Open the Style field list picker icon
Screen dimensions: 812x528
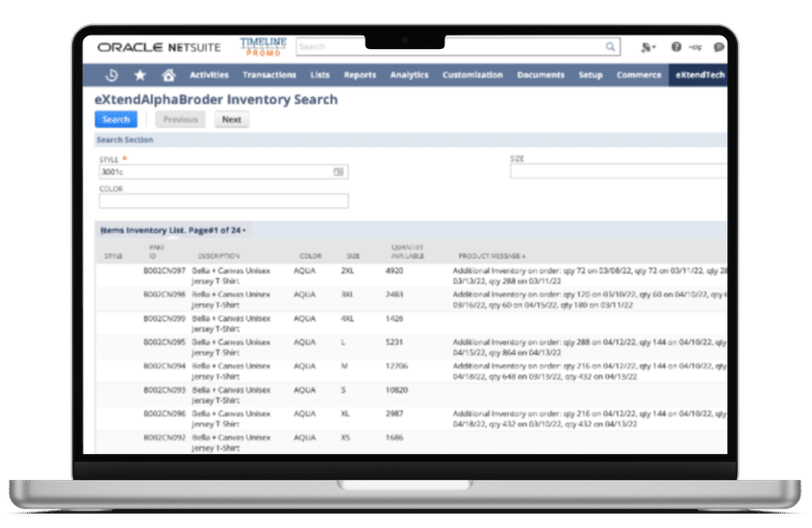click(338, 171)
